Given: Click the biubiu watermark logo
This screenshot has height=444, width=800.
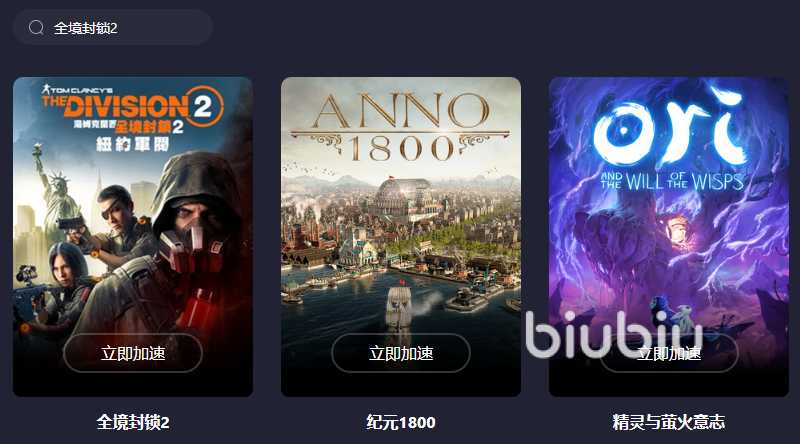Looking at the screenshot, I should pos(614,334).
